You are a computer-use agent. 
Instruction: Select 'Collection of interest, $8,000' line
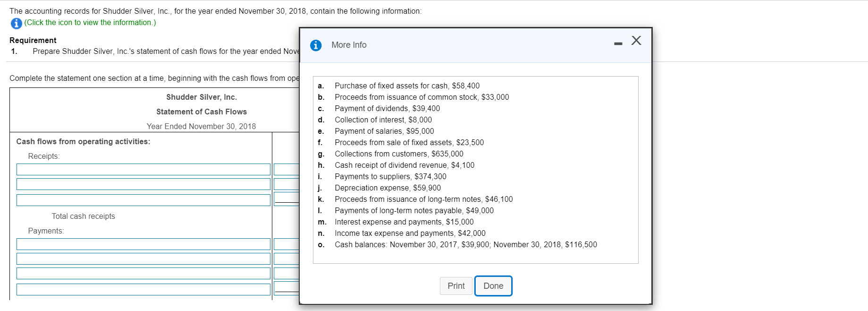(x=383, y=120)
